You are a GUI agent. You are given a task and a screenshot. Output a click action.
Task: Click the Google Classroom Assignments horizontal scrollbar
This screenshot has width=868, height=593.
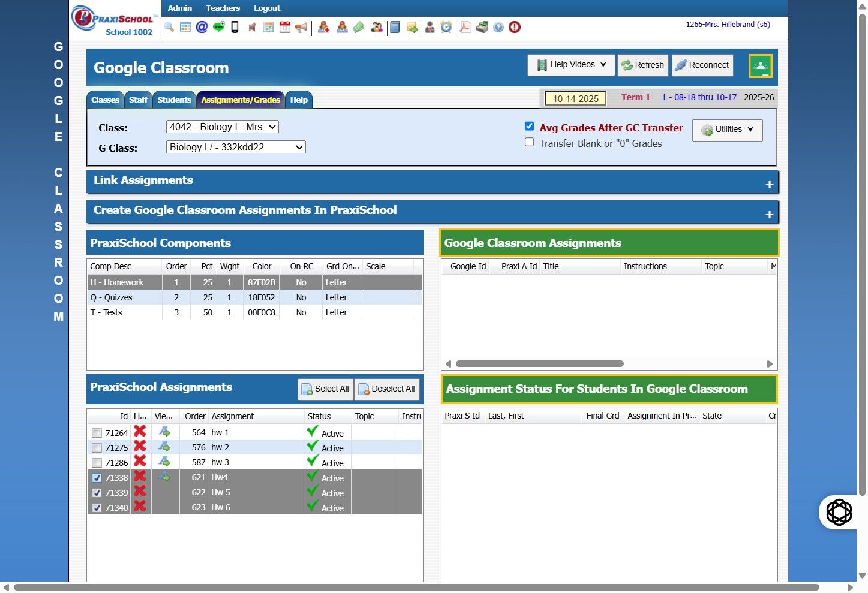point(540,364)
